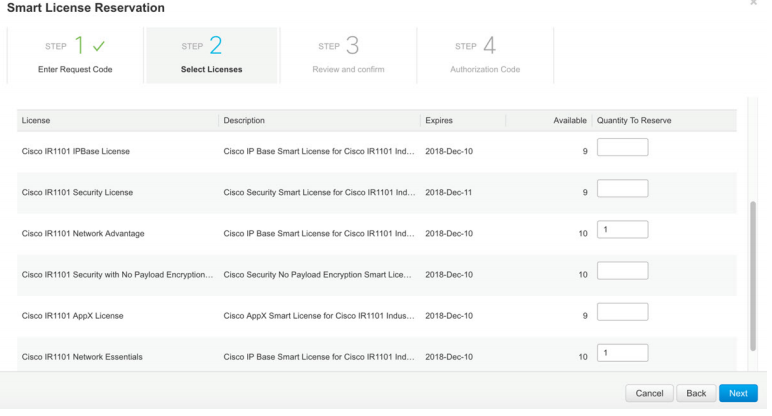Focus quantity field for Security with No Payload Encryption
Screen dimensions: 772x416
pos(622,270)
